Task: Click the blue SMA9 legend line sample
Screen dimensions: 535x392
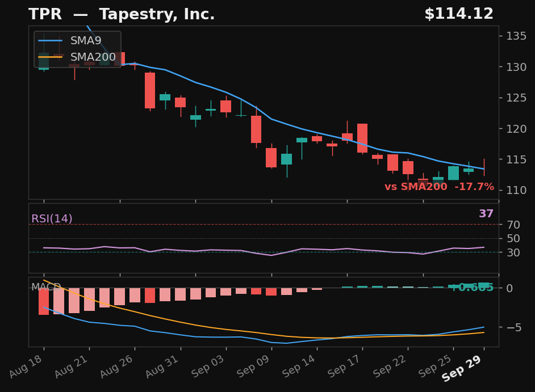Action: (x=50, y=41)
